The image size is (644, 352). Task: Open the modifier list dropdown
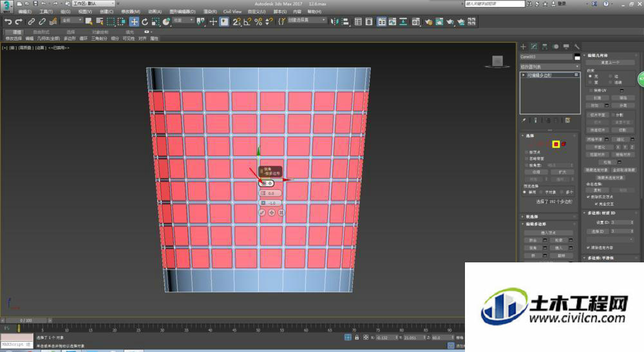point(549,66)
